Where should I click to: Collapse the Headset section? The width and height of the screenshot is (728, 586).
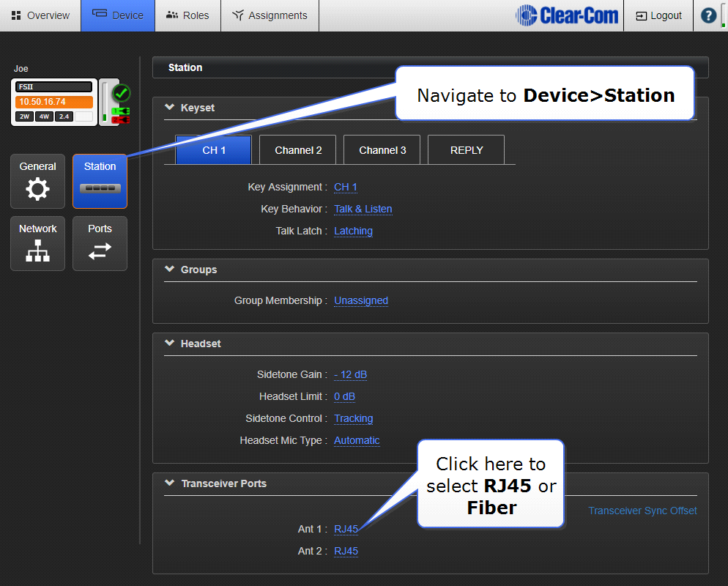click(169, 343)
